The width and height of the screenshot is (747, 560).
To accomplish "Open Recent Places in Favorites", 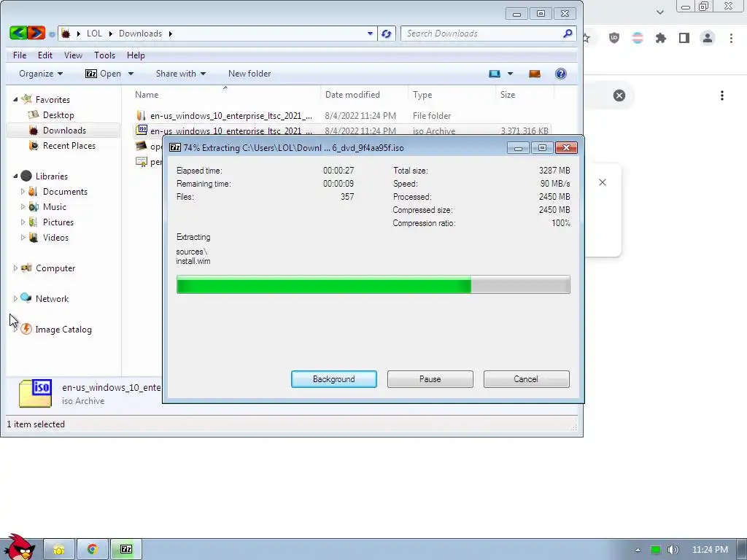I will point(69,145).
